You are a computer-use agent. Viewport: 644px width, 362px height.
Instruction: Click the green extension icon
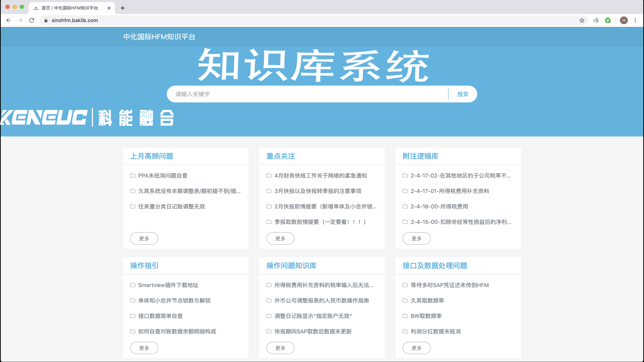pyautogui.click(x=608, y=20)
